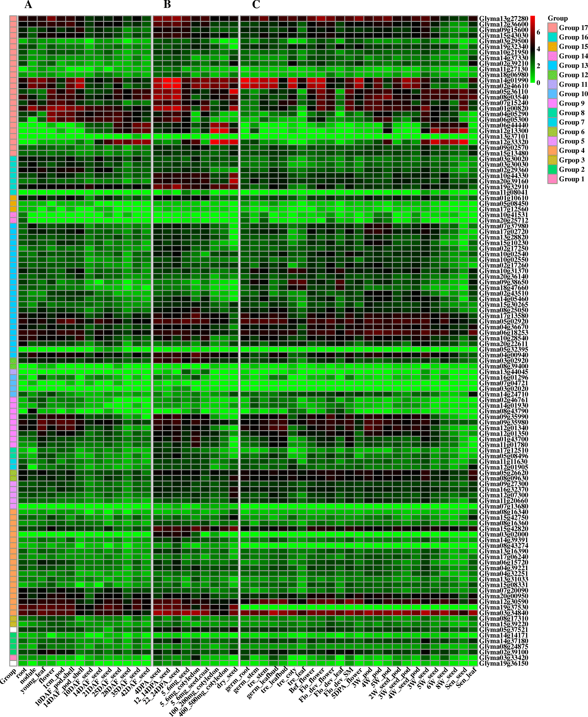
Task: Click the Group 4 legend color swatch
Action: [x=552, y=151]
